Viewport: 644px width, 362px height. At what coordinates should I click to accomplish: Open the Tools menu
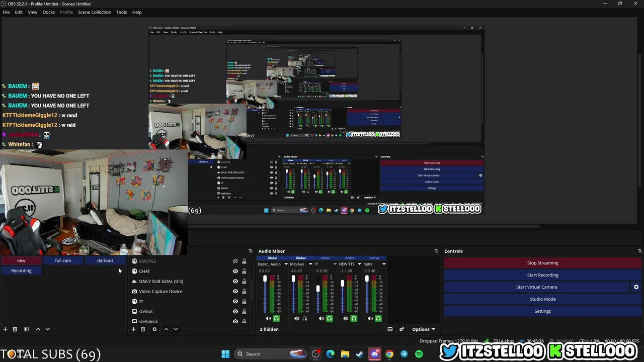coord(122,12)
